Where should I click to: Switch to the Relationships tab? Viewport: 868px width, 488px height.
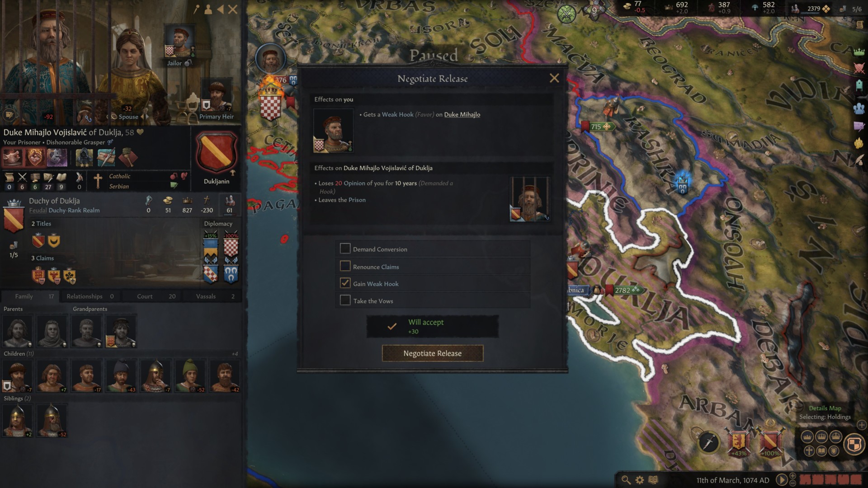click(x=90, y=296)
